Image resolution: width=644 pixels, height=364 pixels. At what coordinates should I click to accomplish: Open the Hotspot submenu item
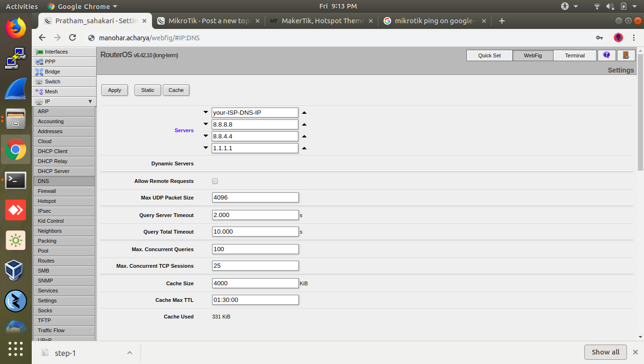click(x=64, y=201)
